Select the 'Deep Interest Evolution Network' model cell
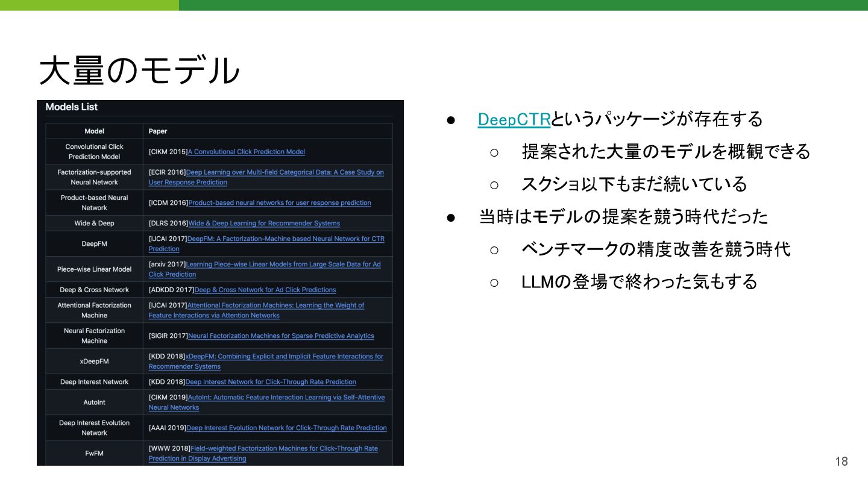The width and height of the screenshot is (868, 488). tap(95, 428)
